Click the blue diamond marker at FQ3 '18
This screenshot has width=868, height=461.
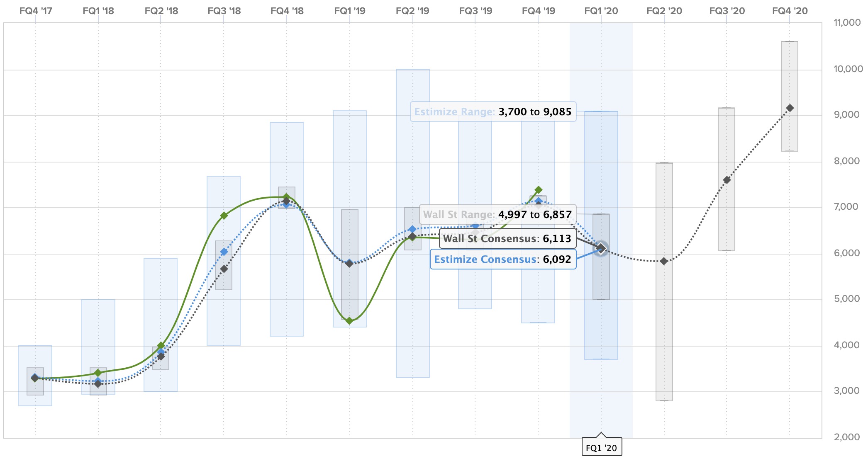coord(224,252)
